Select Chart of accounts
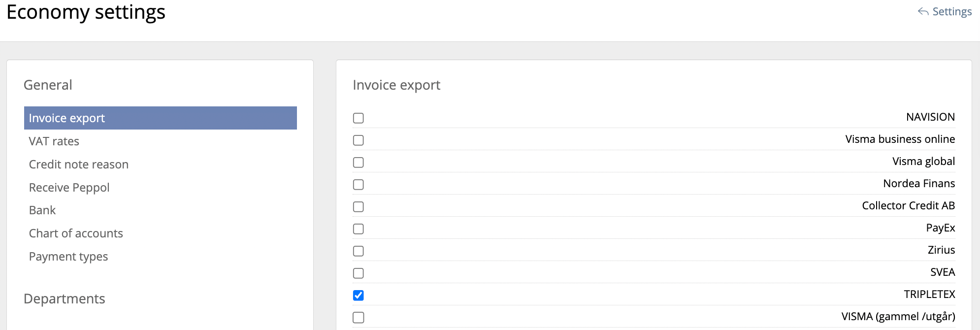Screen dimensions: 980x330 point(76,233)
